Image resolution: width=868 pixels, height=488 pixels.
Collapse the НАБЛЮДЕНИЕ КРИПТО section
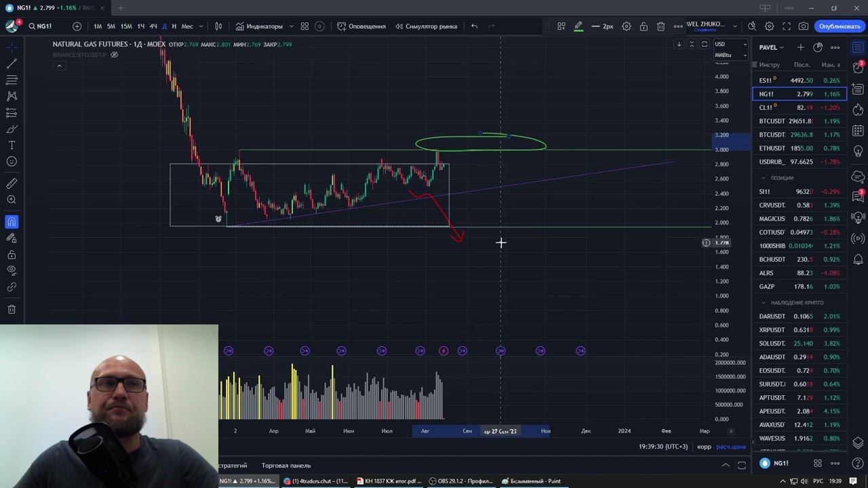764,302
